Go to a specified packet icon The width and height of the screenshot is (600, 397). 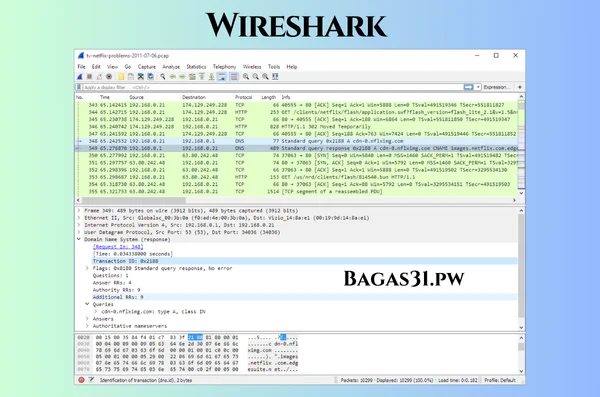click(192, 77)
